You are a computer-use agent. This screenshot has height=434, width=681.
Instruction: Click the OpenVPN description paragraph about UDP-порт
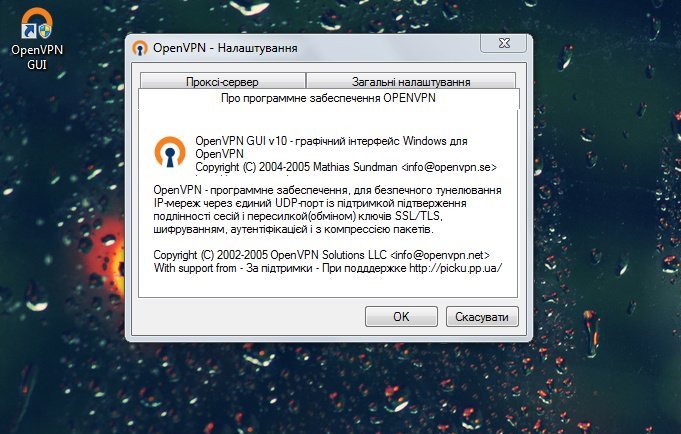click(327, 209)
